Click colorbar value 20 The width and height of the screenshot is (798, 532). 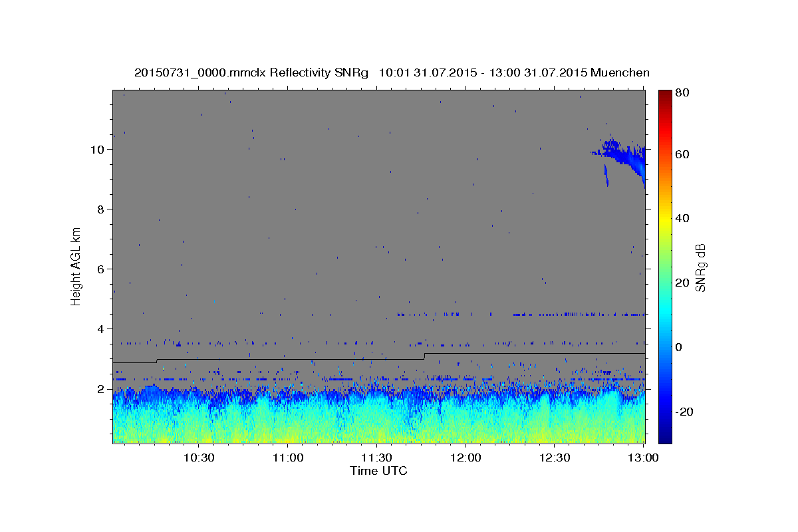tap(682, 283)
